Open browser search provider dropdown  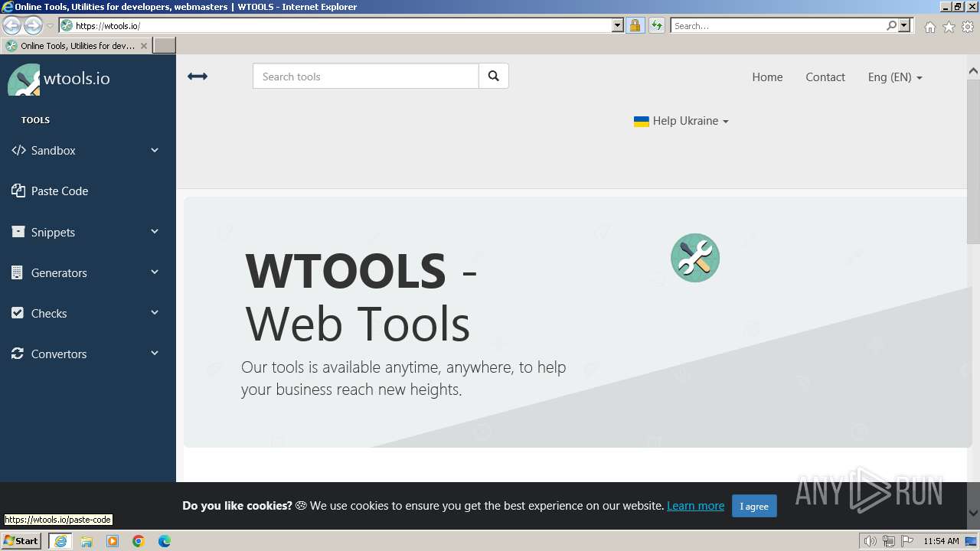tap(904, 25)
